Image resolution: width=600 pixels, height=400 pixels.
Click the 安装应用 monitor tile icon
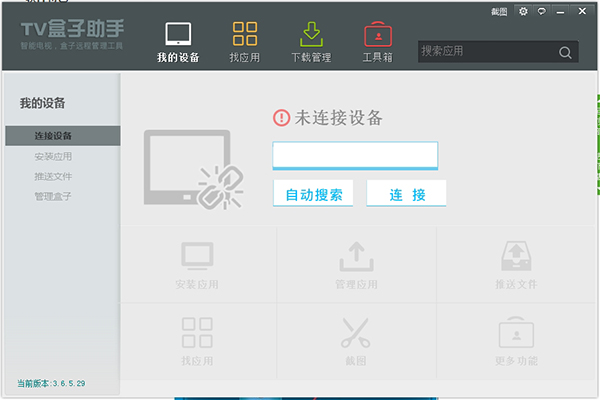(x=197, y=255)
